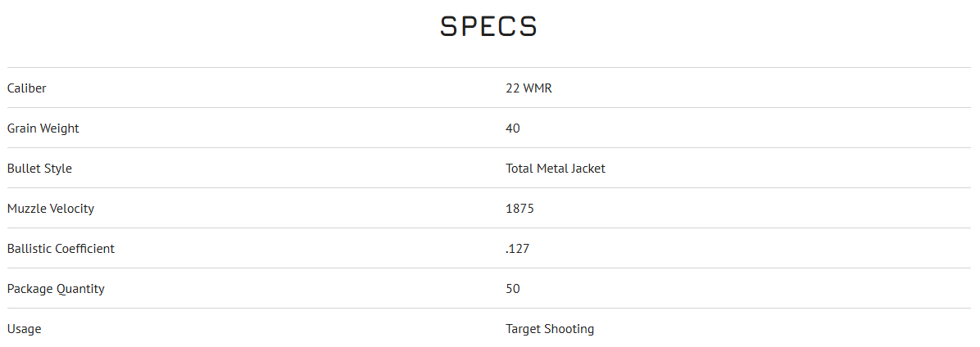
Task: Click the word Velocity in the table
Action: pos(72,209)
